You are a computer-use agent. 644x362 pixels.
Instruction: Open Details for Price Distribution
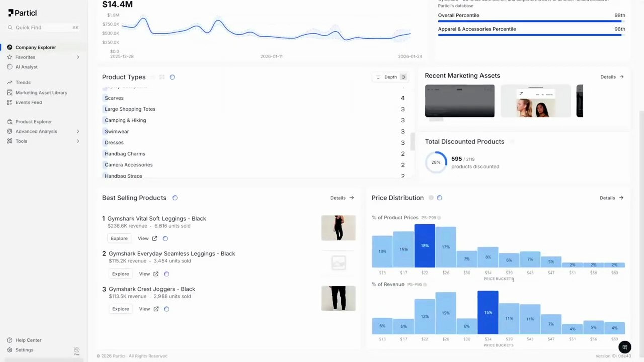coord(612,198)
